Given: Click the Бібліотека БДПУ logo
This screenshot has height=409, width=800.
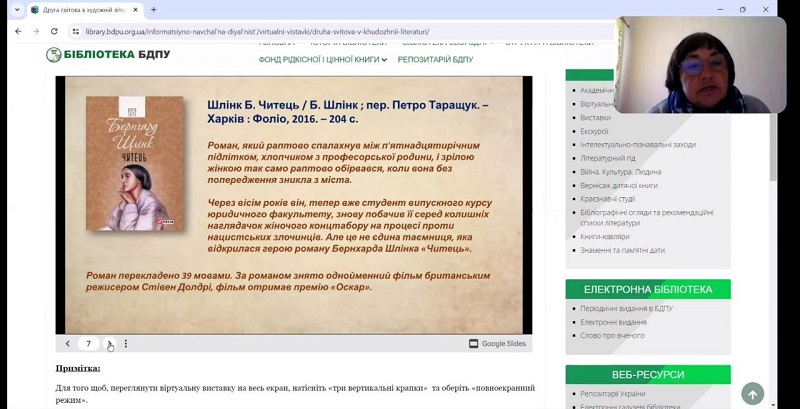Looking at the screenshot, I should [x=108, y=54].
